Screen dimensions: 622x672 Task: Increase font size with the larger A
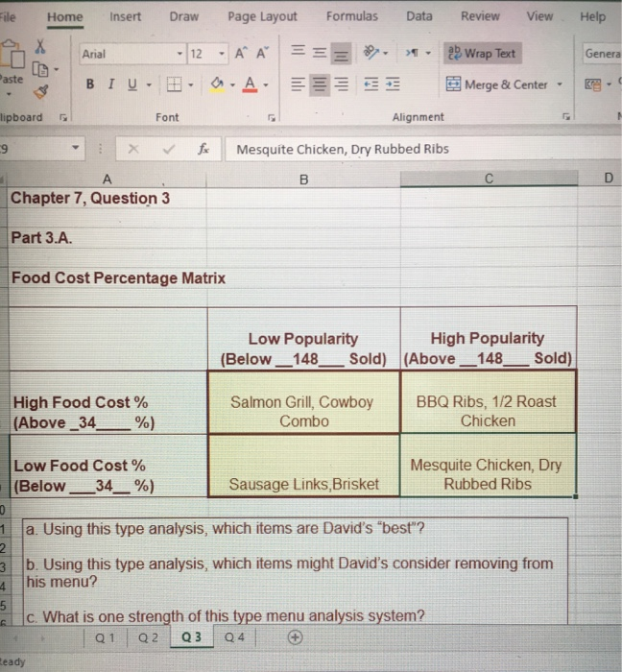tap(241, 54)
